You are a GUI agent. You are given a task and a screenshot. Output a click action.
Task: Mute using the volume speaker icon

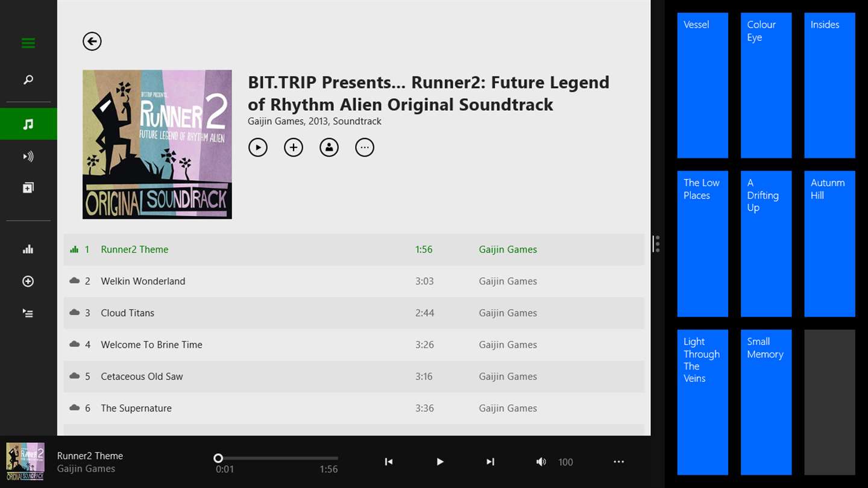541,462
